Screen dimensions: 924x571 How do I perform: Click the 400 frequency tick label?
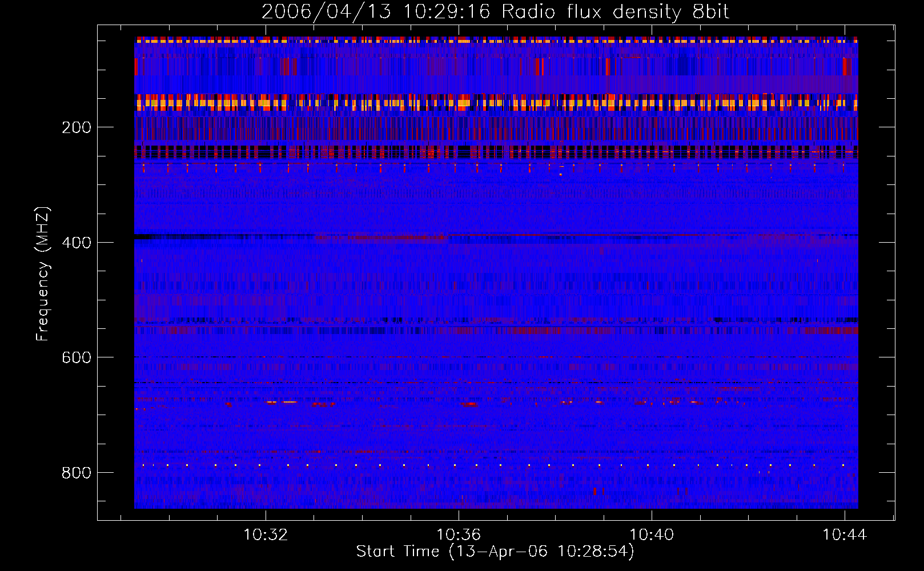pos(77,243)
